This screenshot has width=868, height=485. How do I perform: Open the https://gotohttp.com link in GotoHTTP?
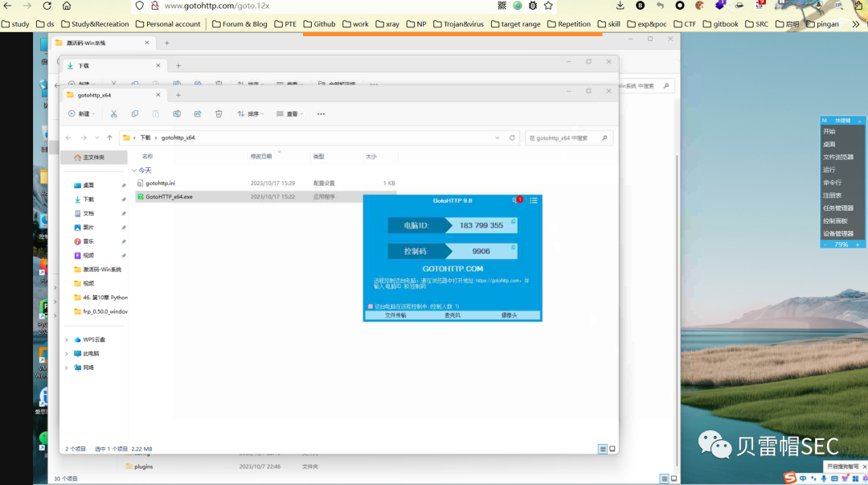pos(497,281)
